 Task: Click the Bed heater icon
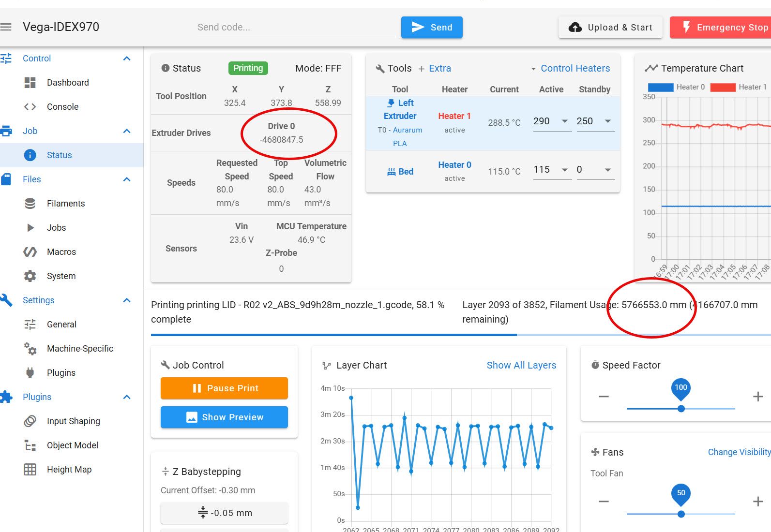coord(392,172)
